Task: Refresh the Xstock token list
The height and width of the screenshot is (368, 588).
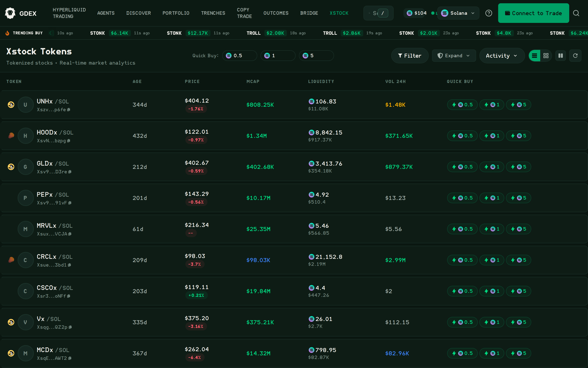Action: tap(575, 56)
